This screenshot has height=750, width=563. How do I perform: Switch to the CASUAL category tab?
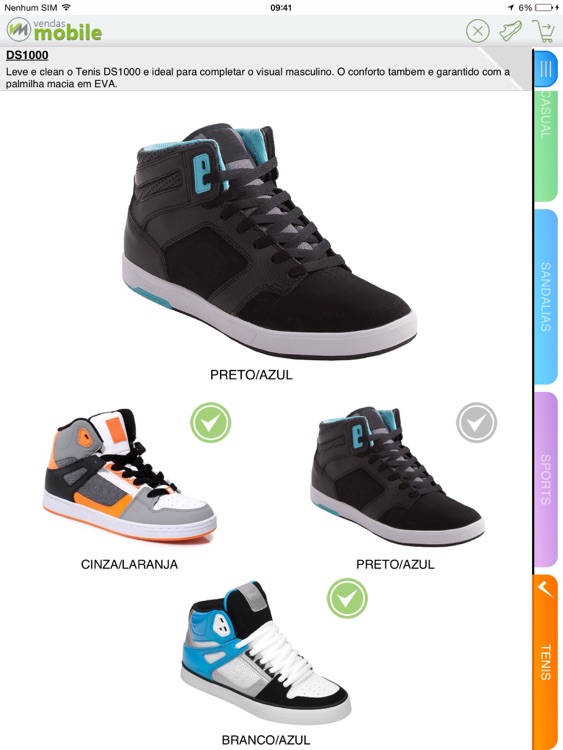point(545,143)
